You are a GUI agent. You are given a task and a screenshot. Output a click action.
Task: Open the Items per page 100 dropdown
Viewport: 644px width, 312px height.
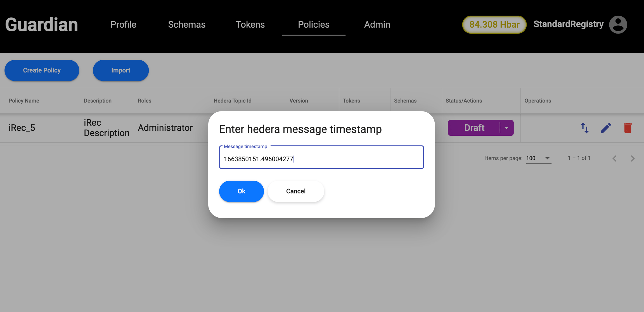(538, 158)
